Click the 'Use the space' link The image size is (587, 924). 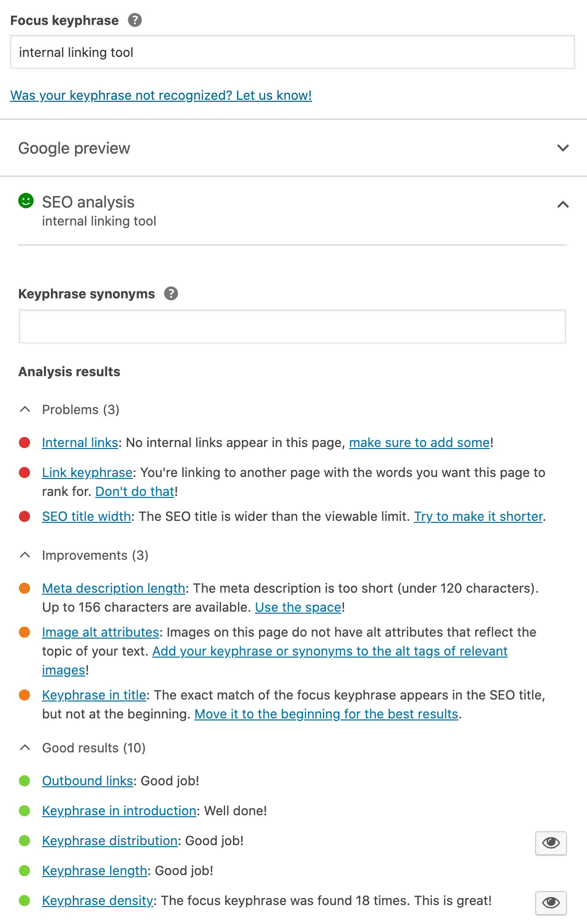coord(298,607)
